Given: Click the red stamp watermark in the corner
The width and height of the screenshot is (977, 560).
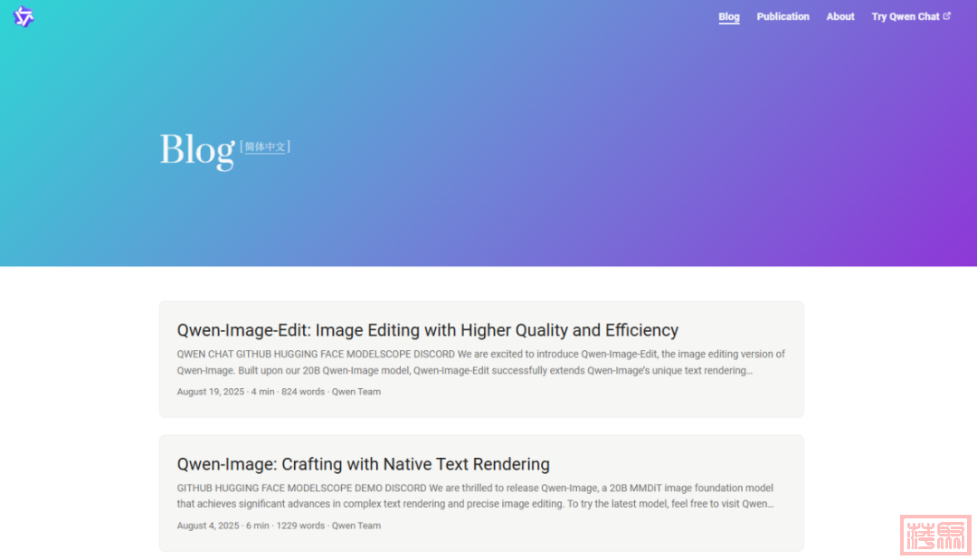Looking at the screenshot, I should pos(934,535).
